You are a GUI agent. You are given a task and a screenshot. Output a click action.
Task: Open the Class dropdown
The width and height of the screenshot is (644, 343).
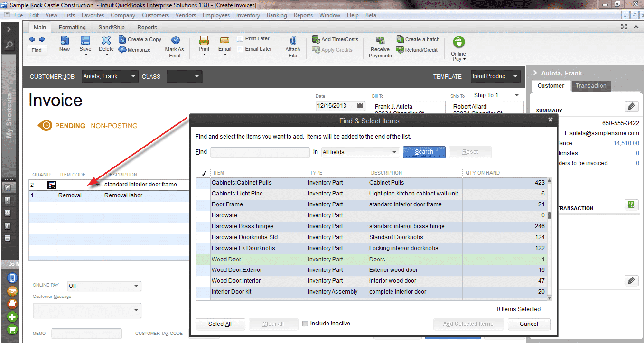point(197,76)
